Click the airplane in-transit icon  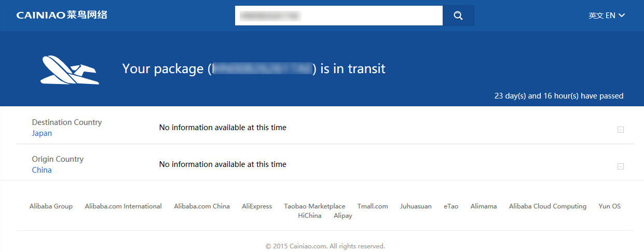coord(70,70)
